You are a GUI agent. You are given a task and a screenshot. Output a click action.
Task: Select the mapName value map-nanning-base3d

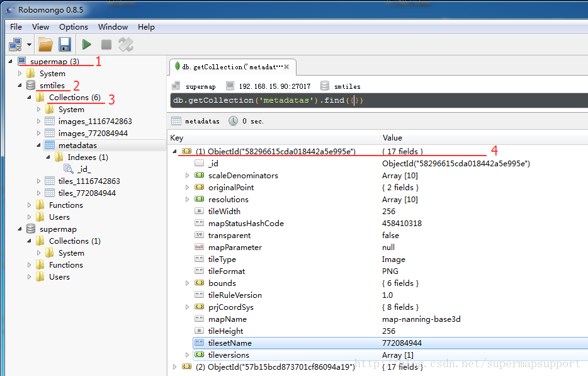[x=421, y=319]
